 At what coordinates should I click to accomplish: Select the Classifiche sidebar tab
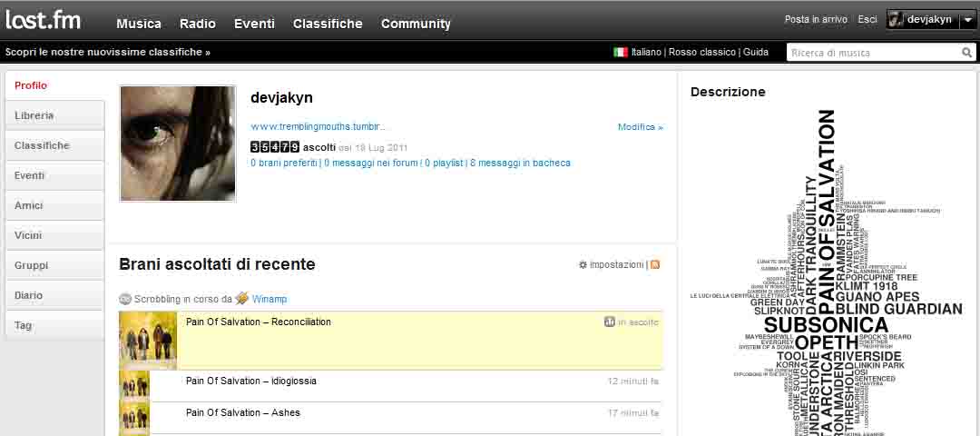click(x=55, y=145)
